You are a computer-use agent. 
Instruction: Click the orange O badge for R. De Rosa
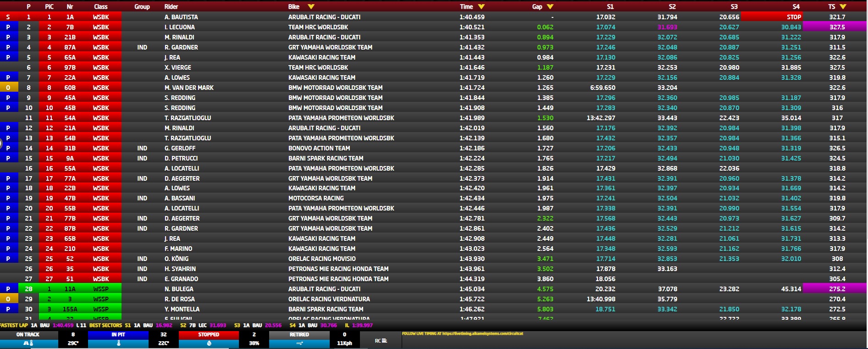[x=9, y=299]
